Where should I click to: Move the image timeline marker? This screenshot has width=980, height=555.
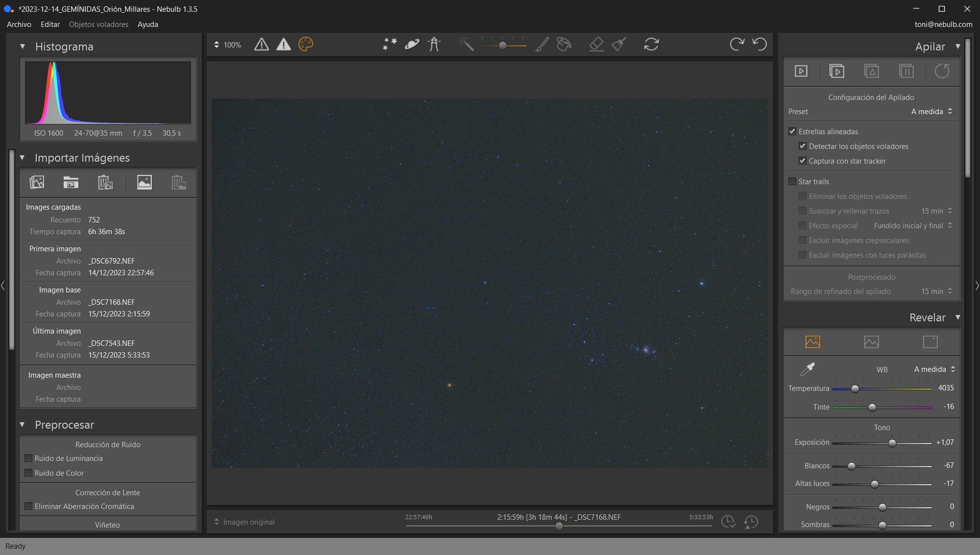[x=559, y=526]
